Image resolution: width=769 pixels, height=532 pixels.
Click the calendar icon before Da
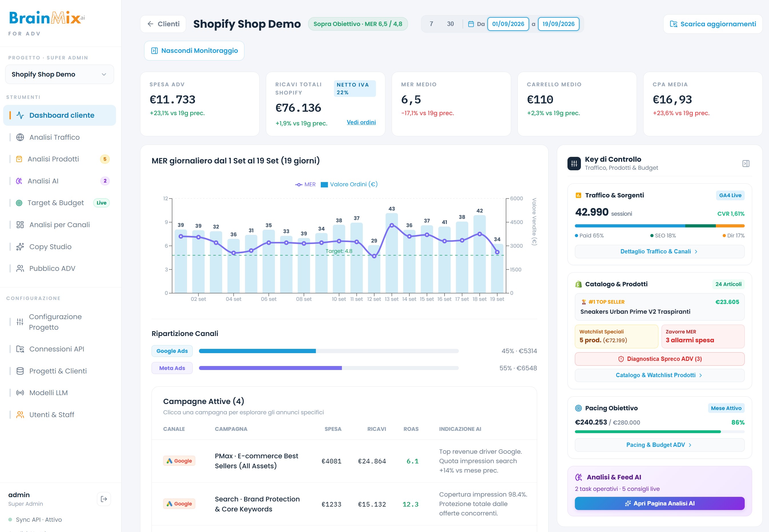coord(471,24)
